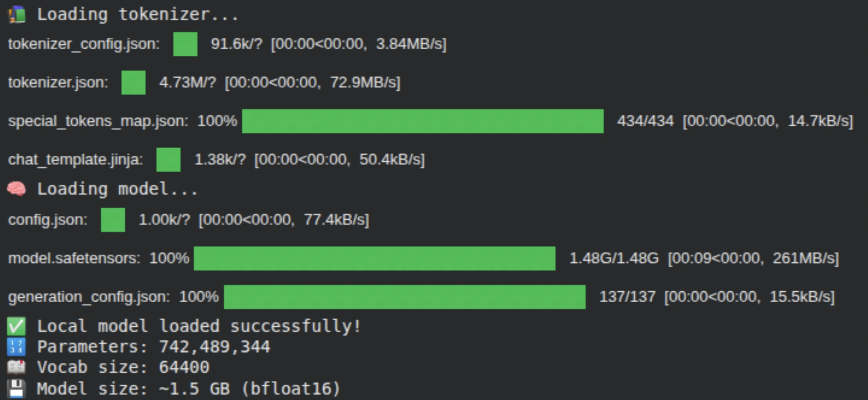Viewport: 868px width, 400px height.
Task: Click the open book emoji by Vocab size
Action: coord(16,367)
